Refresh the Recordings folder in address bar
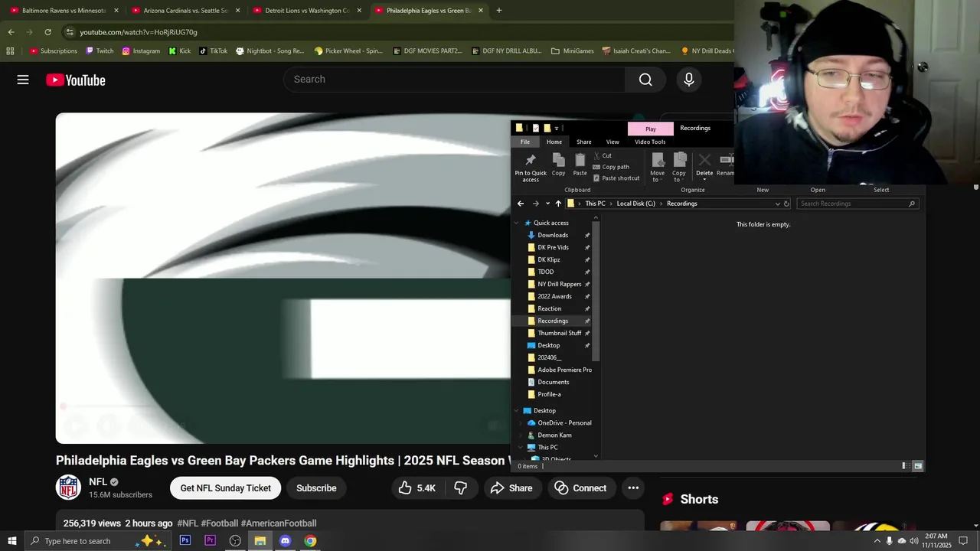This screenshot has height=551, width=980. click(786, 204)
